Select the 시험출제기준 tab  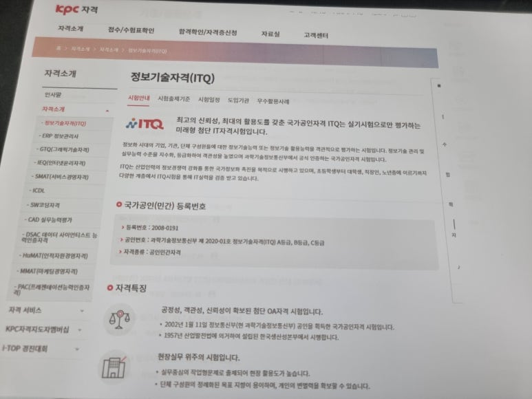pos(173,98)
